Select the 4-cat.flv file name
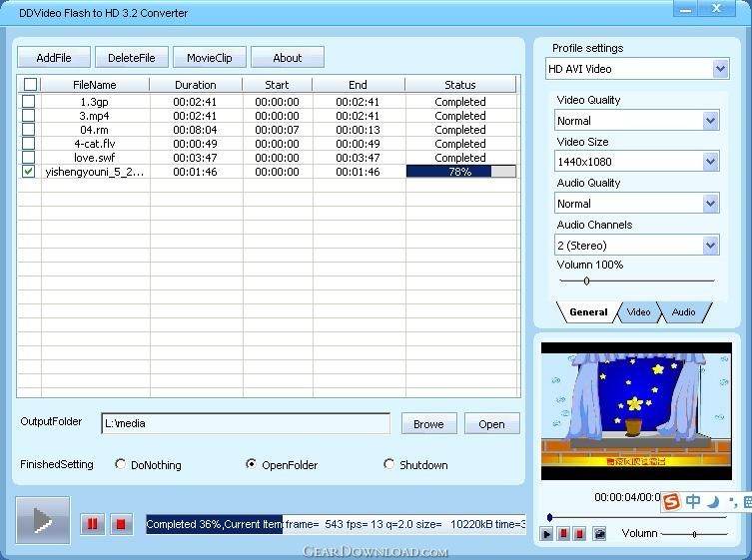752x560 pixels. pos(95,144)
